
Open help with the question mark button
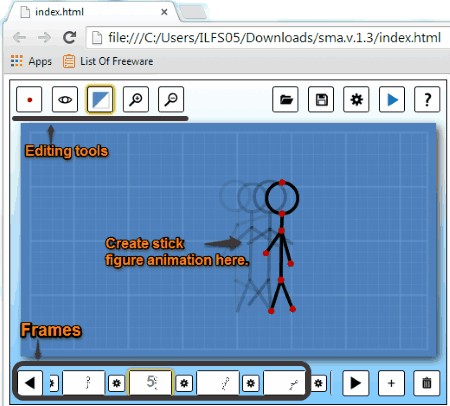point(427,99)
